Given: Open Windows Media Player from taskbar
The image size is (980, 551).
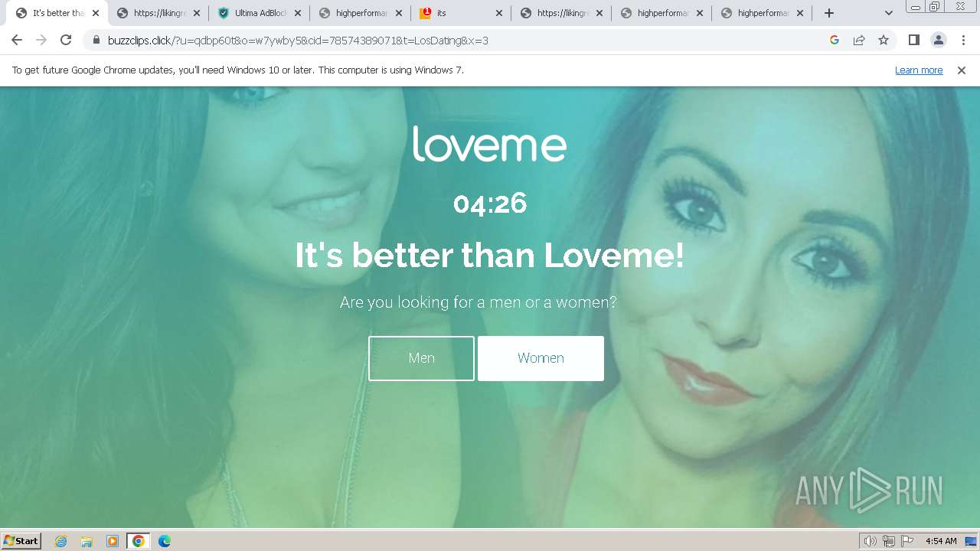Looking at the screenshot, I should pos(113,541).
